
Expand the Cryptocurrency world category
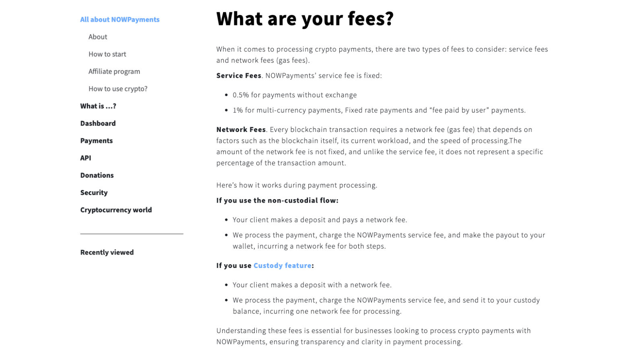point(116,210)
